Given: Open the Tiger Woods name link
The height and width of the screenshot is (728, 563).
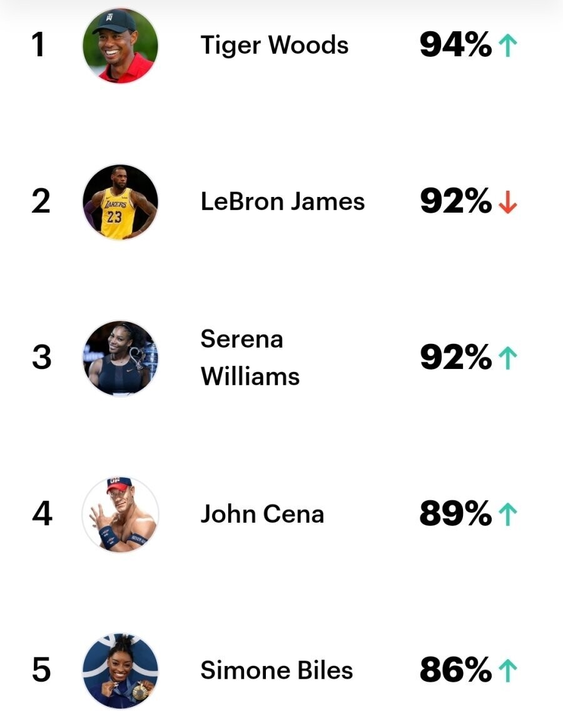Looking at the screenshot, I should (x=274, y=46).
